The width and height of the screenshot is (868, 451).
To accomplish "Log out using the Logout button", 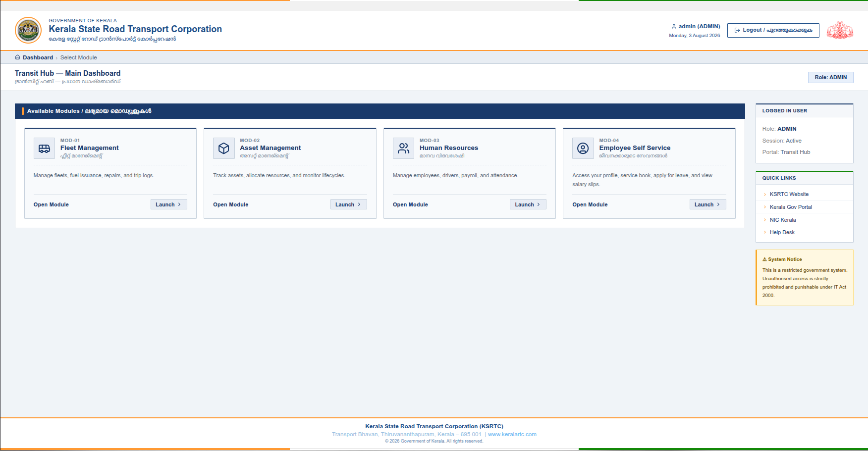I will pyautogui.click(x=773, y=30).
